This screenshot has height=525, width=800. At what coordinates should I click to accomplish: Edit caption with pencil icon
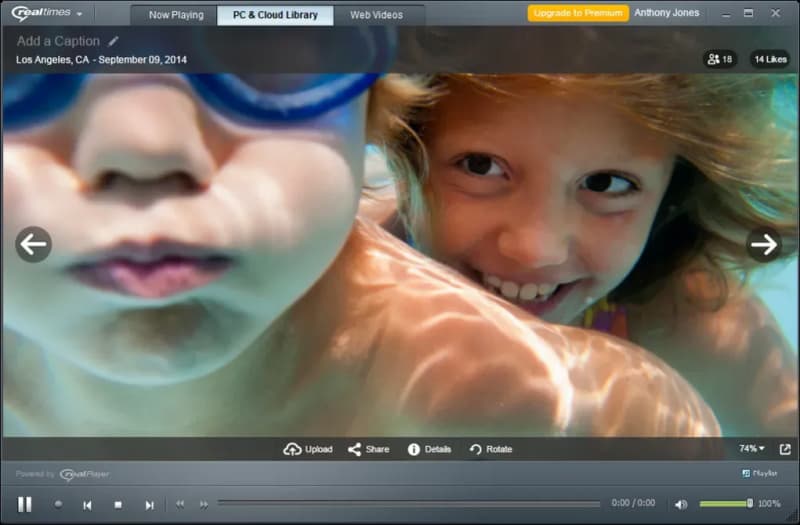coord(113,41)
